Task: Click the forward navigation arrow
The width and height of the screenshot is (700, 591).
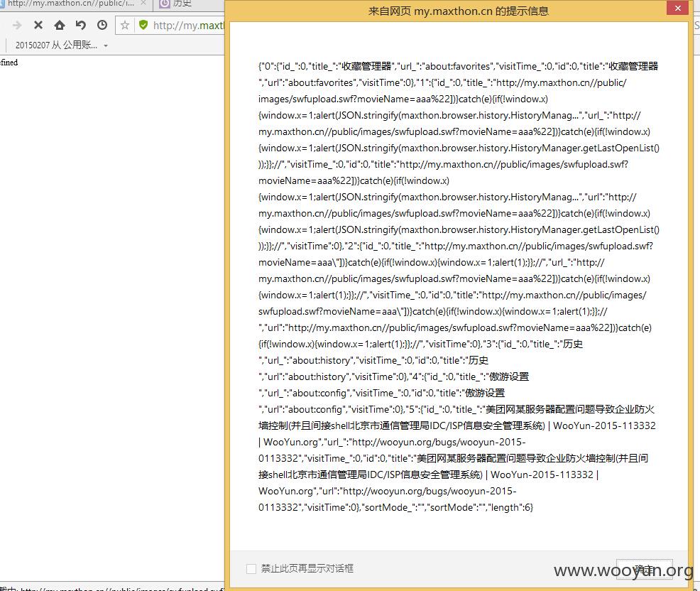Action: 17,26
